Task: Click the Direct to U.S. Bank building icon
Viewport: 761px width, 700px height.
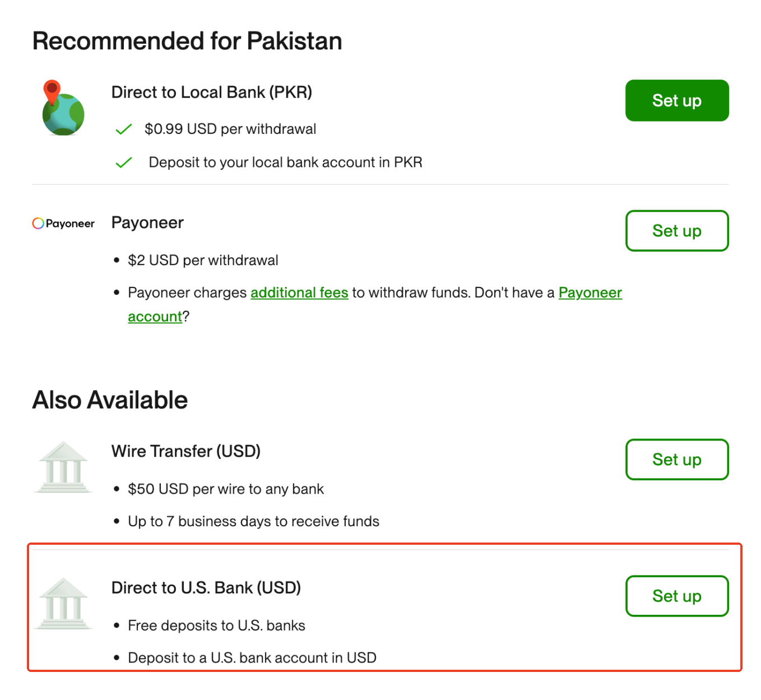Action: tap(63, 604)
